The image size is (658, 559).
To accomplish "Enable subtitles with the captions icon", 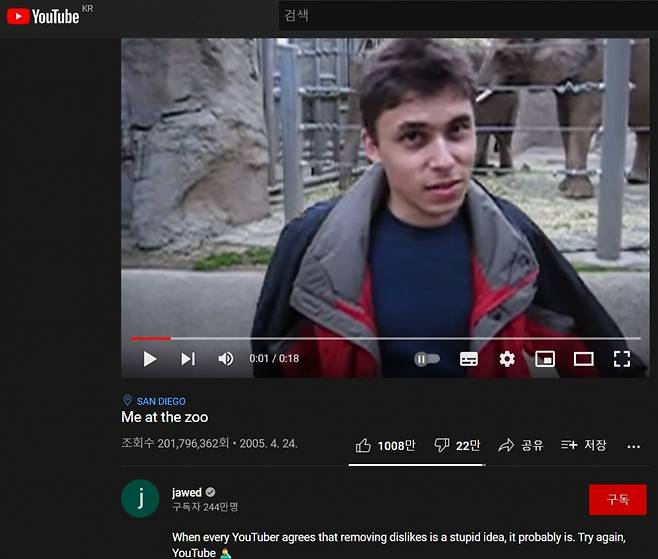I will point(469,359).
